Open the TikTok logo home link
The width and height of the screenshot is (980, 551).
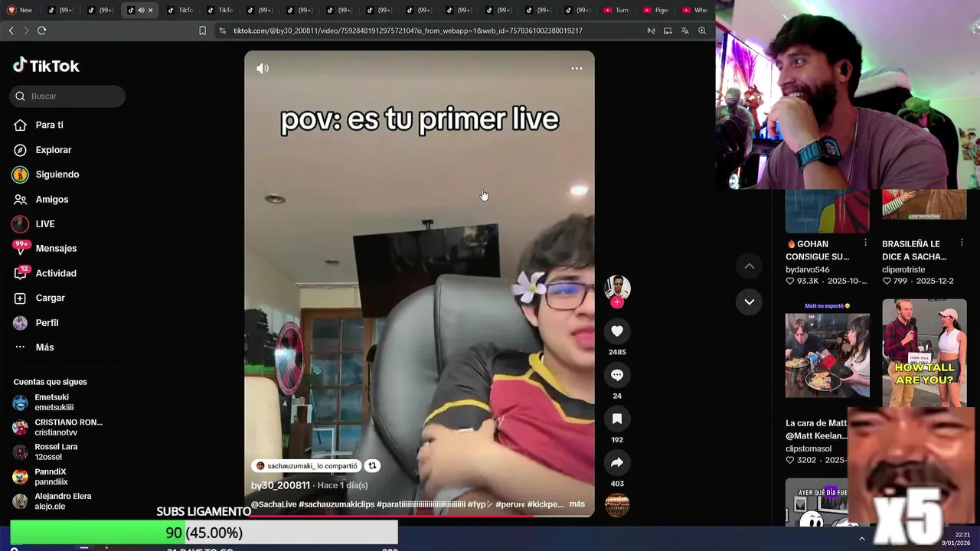[x=46, y=66]
